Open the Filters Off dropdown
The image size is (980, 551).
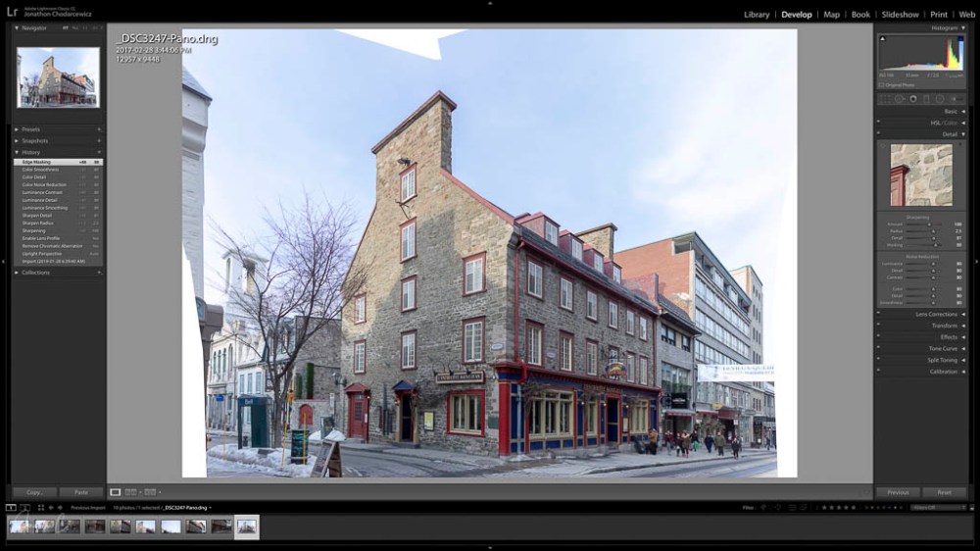[936, 508]
